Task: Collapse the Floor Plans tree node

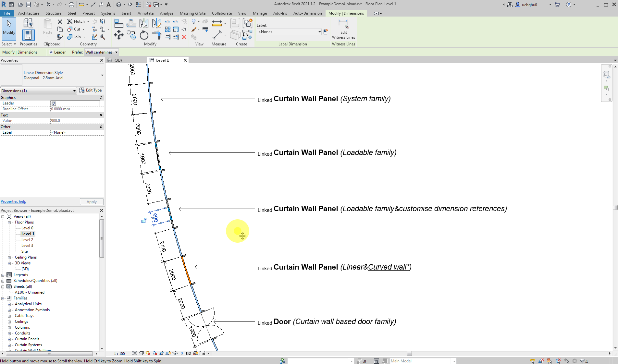Action: click(x=9, y=223)
